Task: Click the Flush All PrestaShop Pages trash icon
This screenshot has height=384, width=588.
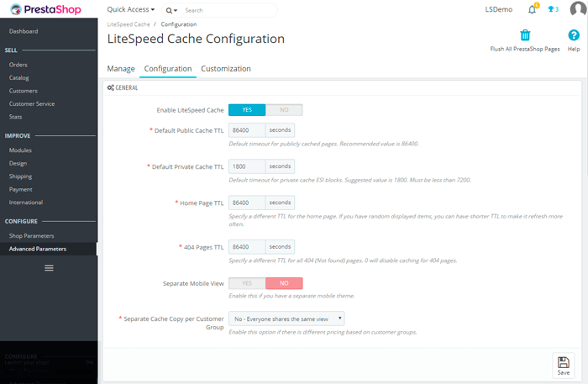Action: pos(525,35)
